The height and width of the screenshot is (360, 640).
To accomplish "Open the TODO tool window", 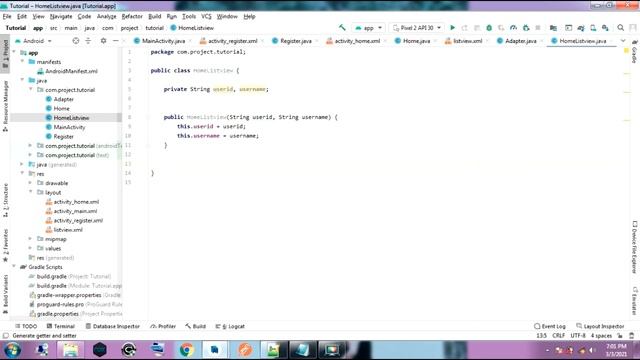I will tap(26, 326).
